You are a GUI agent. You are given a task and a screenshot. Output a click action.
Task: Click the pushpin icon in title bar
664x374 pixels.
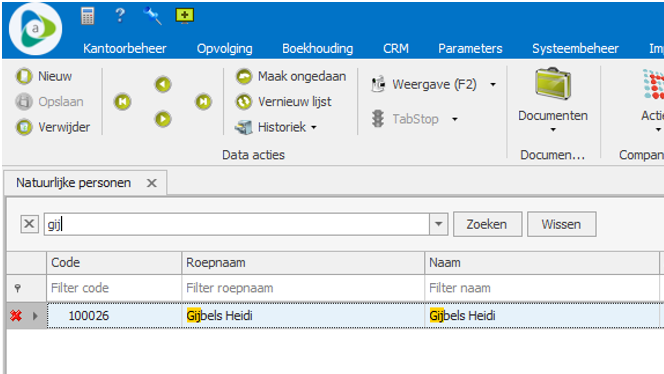point(152,16)
